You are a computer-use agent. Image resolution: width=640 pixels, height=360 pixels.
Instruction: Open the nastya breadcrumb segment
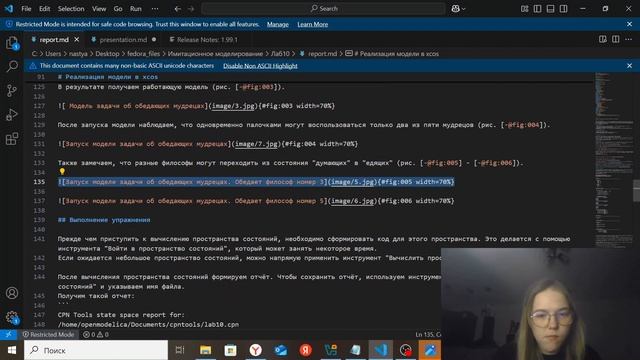[78, 53]
